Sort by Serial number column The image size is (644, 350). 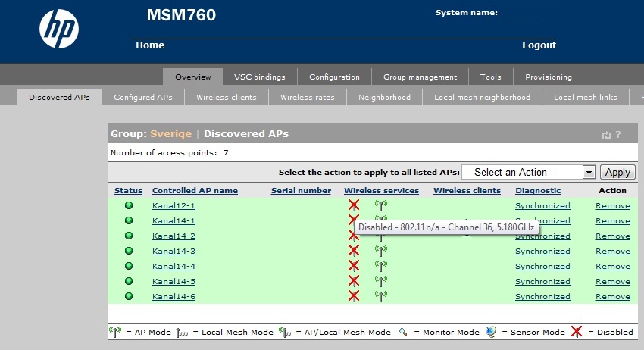point(301,191)
